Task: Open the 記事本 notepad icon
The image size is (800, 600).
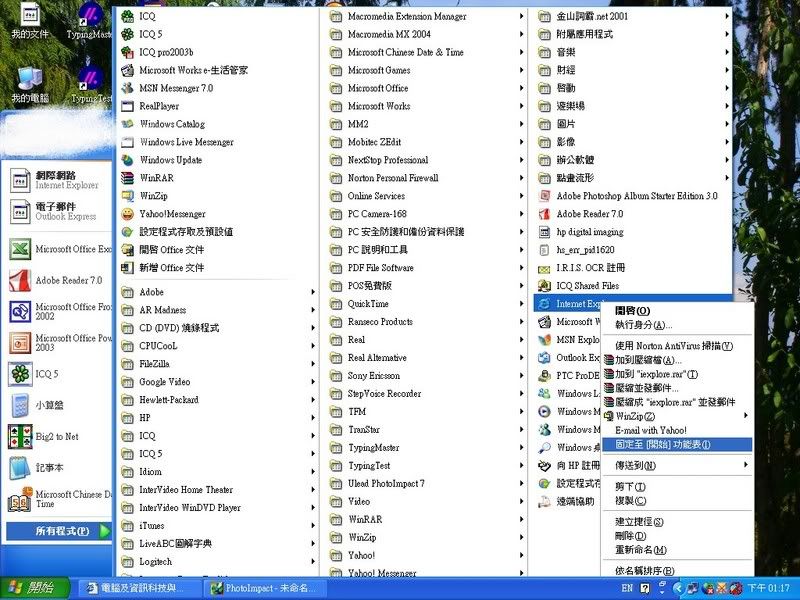Action: 20,468
